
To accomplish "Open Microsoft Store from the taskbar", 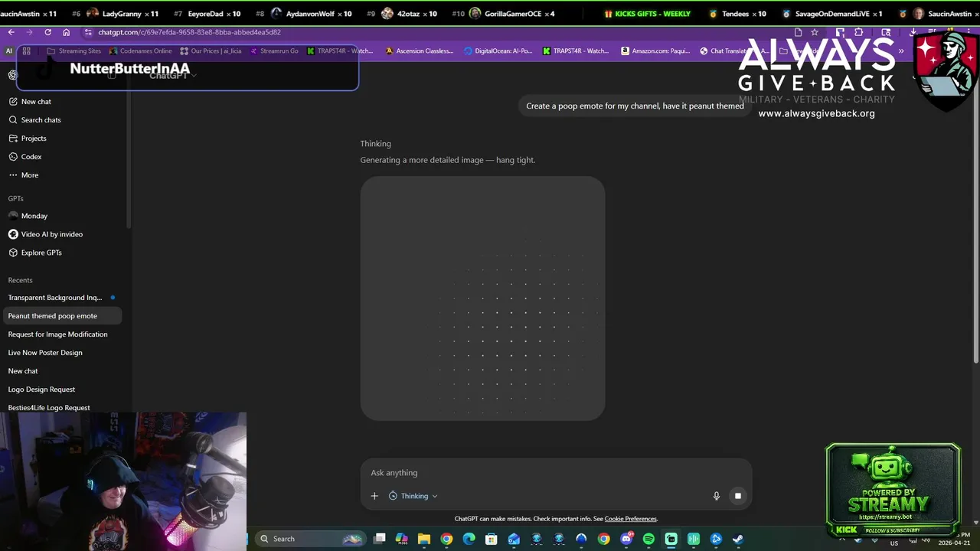I will coord(491,539).
